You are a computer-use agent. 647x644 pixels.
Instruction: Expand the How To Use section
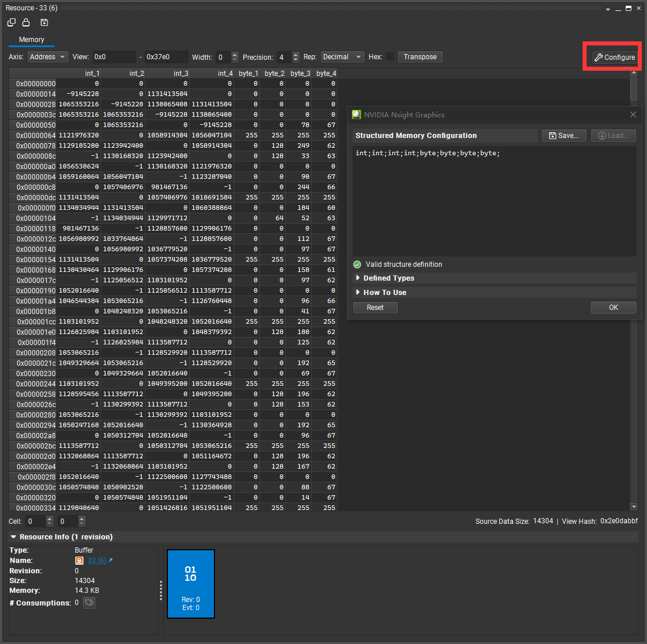point(384,293)
